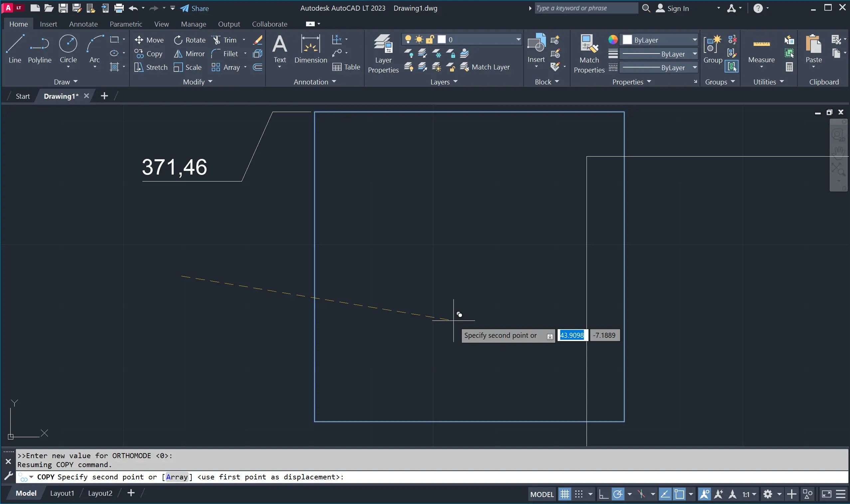This screenshot has height=504, width=850.
Task: Click the Array option in command line
Action: 177,477
